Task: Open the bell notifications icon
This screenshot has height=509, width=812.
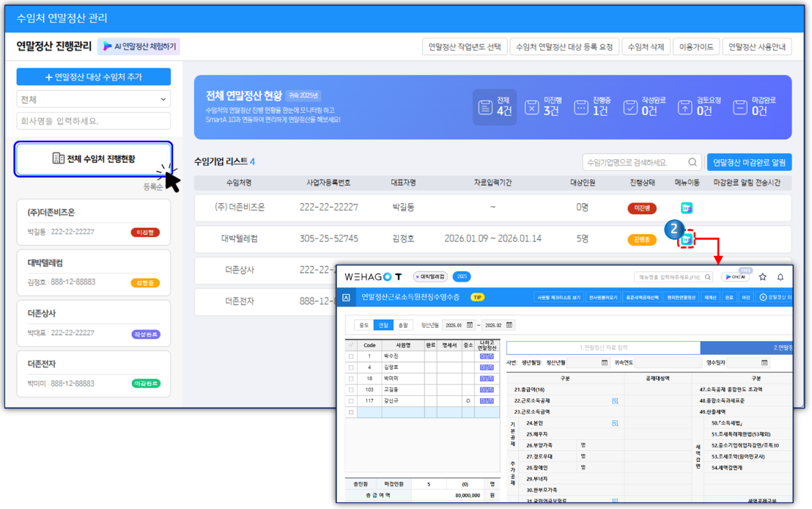Action: click(x=780, y=277)
